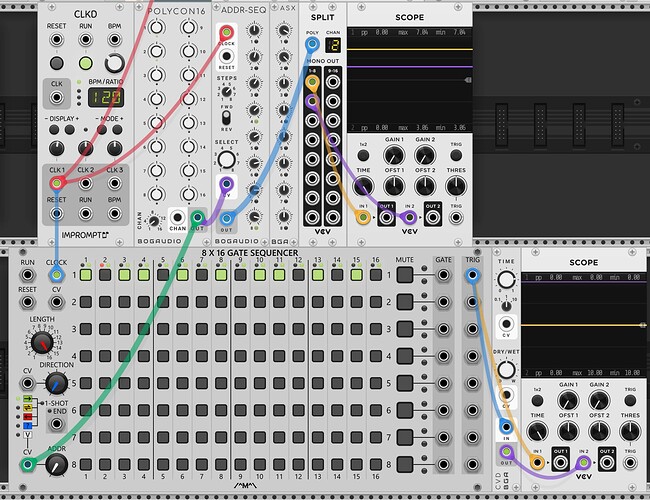Click the first jack in SPLIT's 9-16 column
650x500 pixels.
pyautogui.click(x=333, y=82)
